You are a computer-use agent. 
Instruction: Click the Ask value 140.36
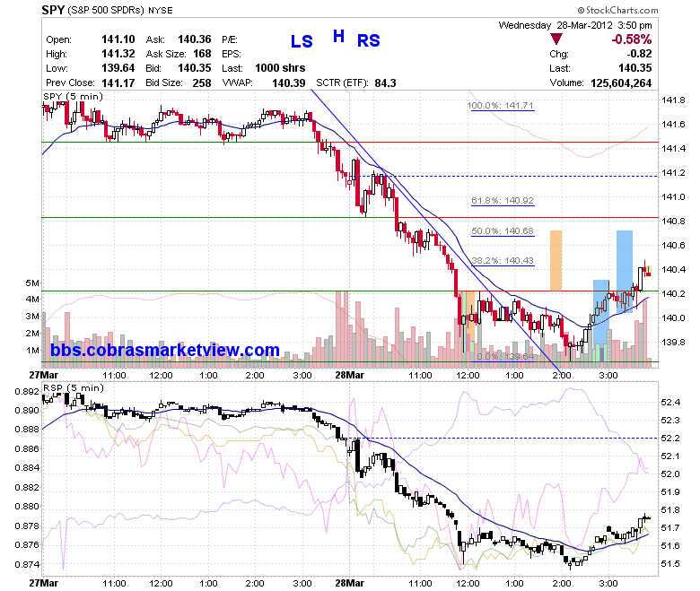pos(194,39)
